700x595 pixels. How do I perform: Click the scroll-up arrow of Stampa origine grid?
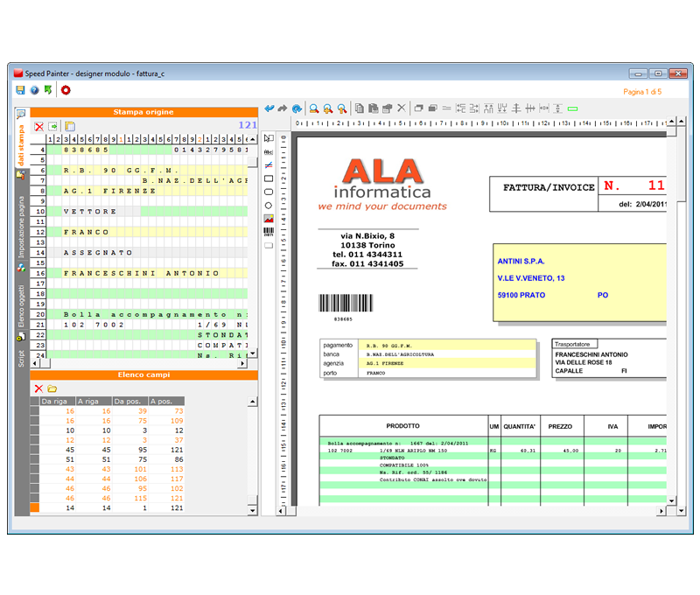tap(253, 139)
